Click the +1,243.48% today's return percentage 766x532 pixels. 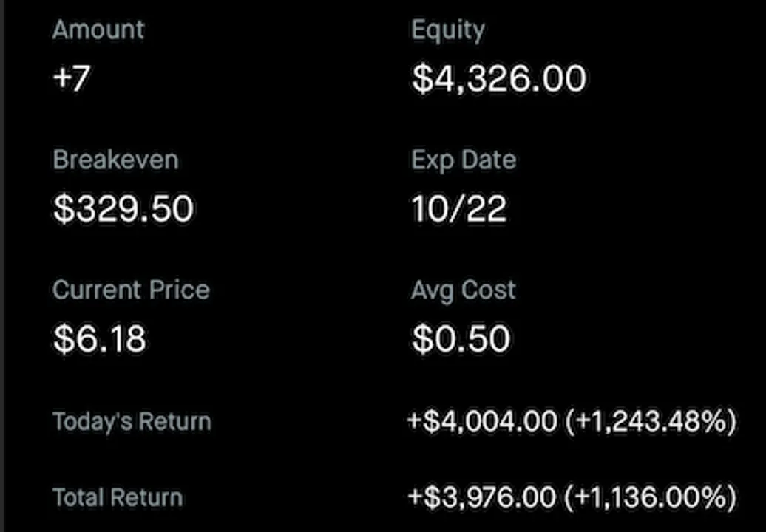tap(651, 422)
